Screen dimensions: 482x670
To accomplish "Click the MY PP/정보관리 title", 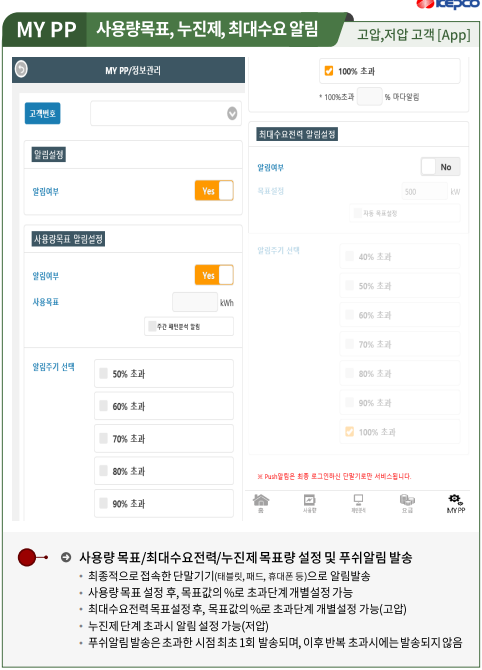I will 133,70.
